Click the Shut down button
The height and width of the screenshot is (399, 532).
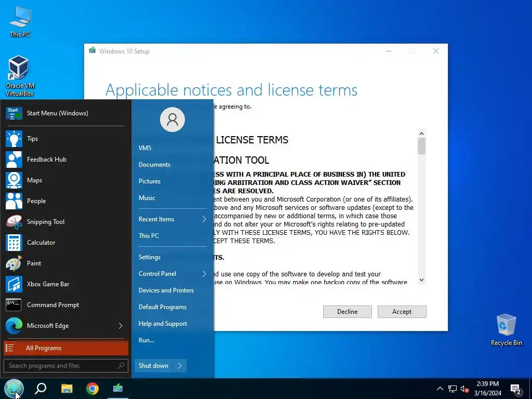[x=153, y=366]
